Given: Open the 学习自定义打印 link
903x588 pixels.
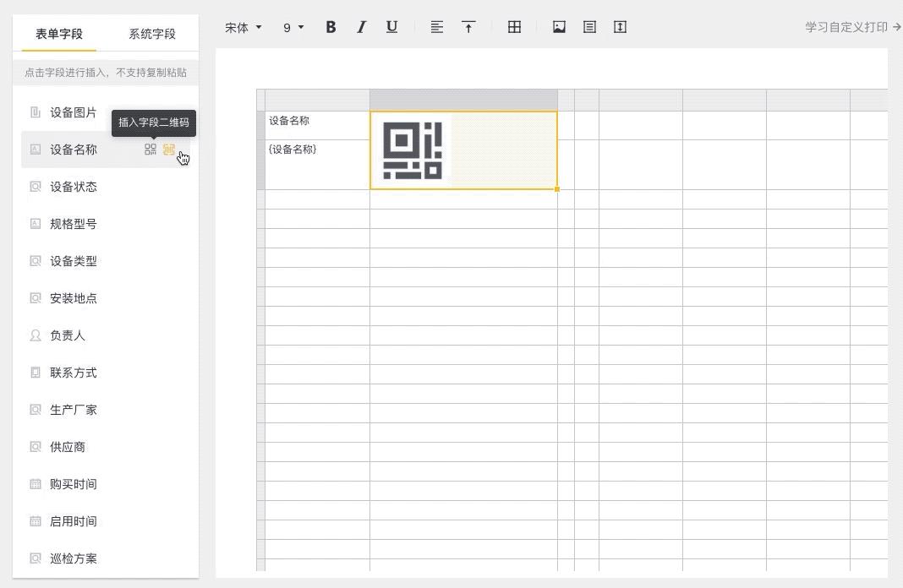Looking at the screenshot, I should [852, 27].
